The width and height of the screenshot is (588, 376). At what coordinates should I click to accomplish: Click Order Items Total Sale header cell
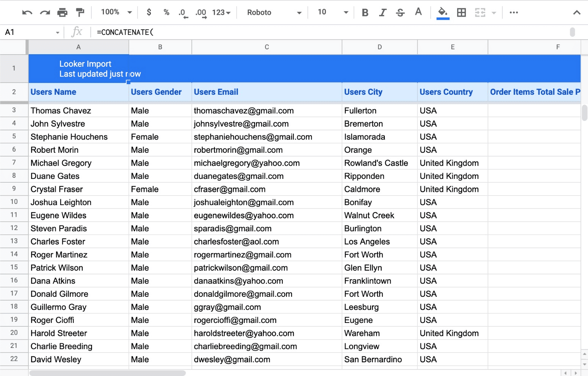pyautogui.click(x=535, y=92)
